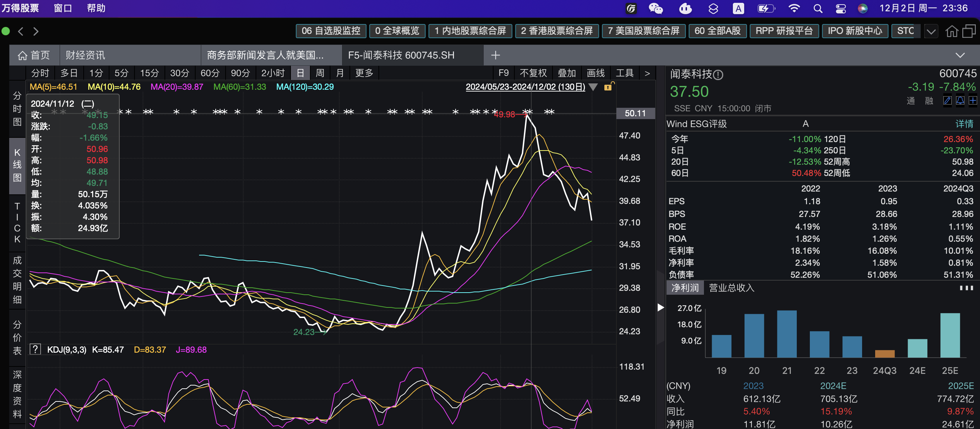Click the back navigation arrow
The height and width of the screenshot is (429, 980).
tap(21, 31)
